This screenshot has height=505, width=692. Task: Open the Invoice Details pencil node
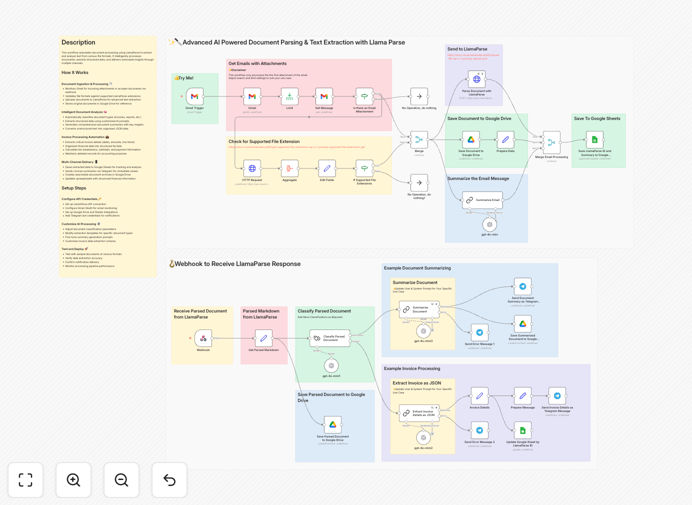(x=479, y=396)
